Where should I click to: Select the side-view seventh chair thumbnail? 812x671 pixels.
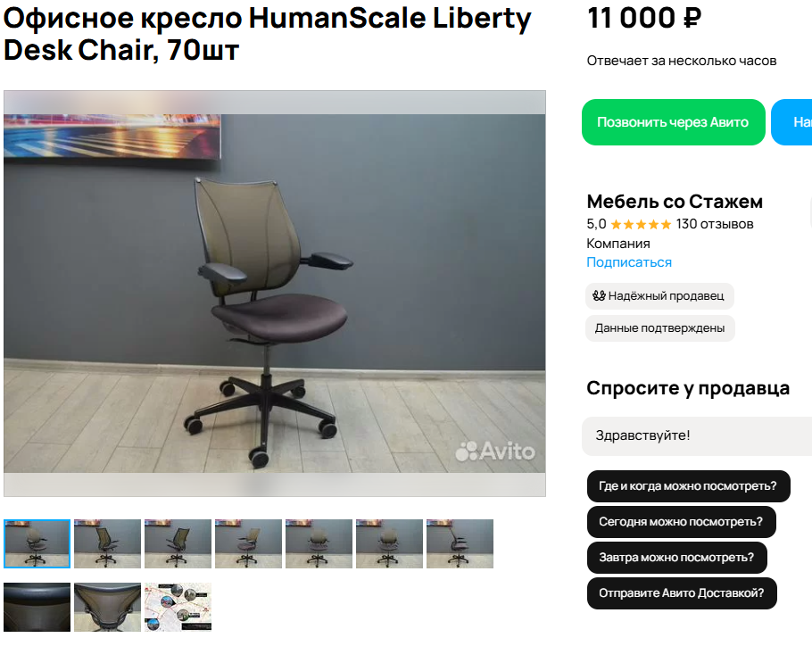pyautogui.click(x=460, y=543)
